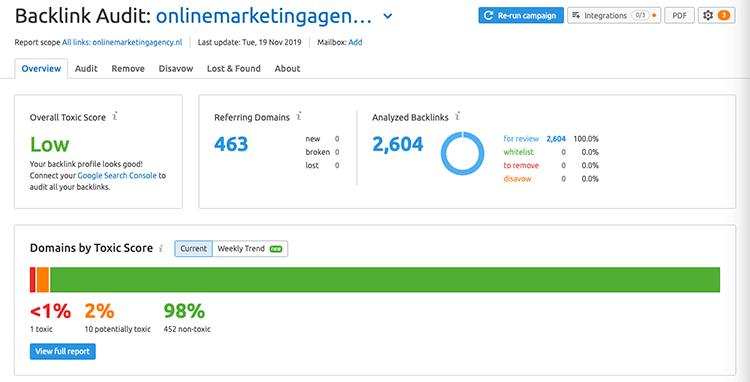Open settings gear with 3 notifications
Viewport: 750px width, 382px height.
click(717, 15)
